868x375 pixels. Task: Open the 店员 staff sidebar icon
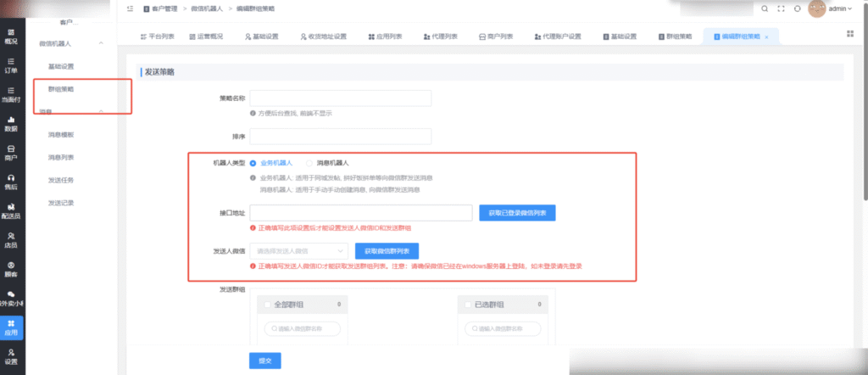point(11,240)
